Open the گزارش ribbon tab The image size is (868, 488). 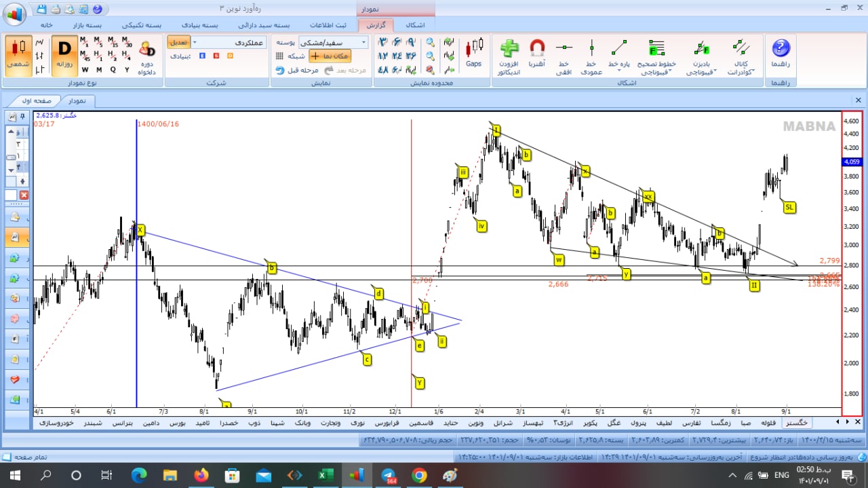tap(375, 24)
